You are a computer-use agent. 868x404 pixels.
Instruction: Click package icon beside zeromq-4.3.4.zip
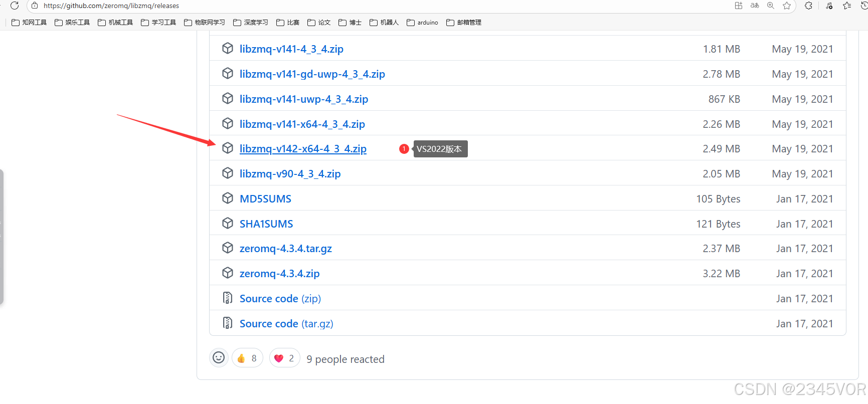[228, 273]
